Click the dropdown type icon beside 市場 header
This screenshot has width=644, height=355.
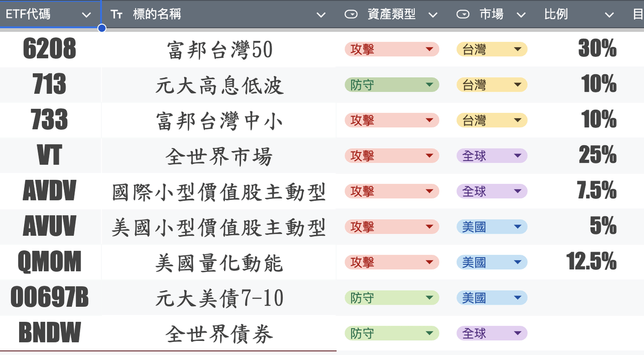pyautogui.click(x=463, y=15)
